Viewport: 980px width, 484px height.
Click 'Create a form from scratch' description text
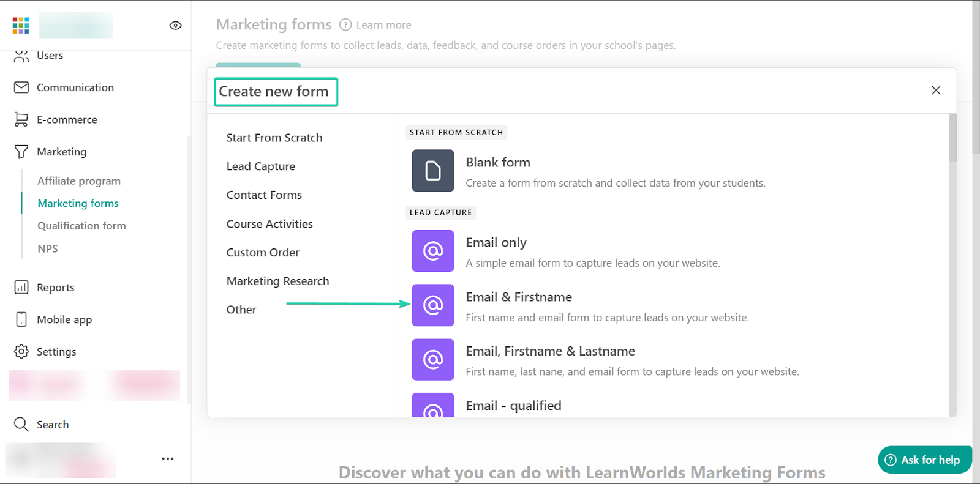616,183
